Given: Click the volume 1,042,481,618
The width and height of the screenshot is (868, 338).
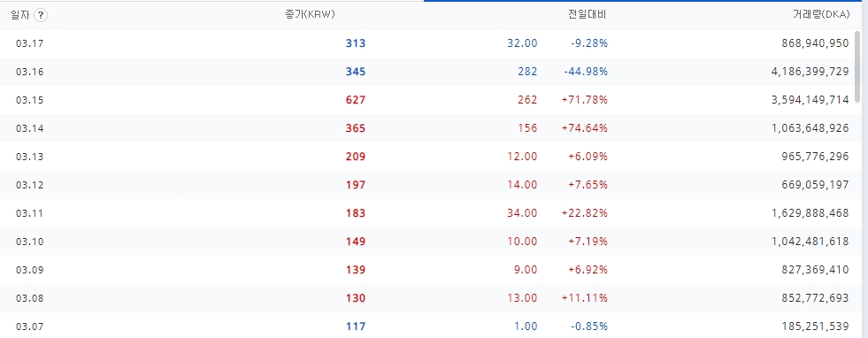Looking at the screenshot, I should (x=810, y=242).
